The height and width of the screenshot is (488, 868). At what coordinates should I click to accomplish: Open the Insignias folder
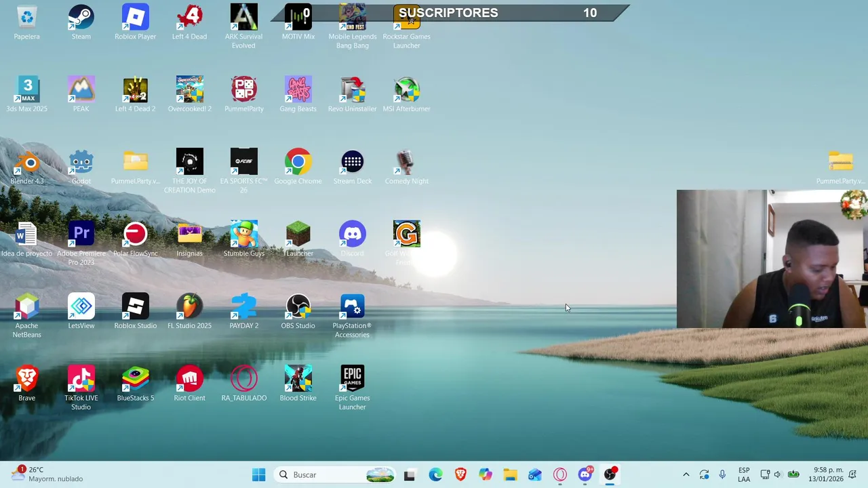pyautogui.click(x=189, y=239)
